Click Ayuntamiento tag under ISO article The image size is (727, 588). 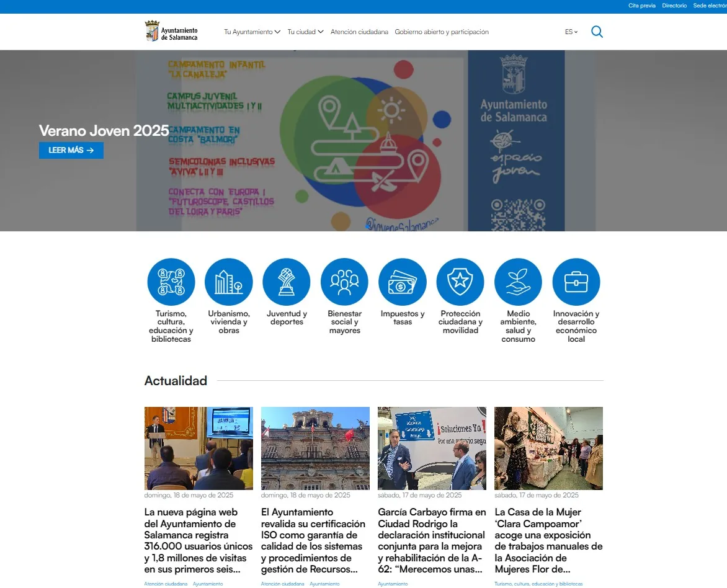pos(324,584)
